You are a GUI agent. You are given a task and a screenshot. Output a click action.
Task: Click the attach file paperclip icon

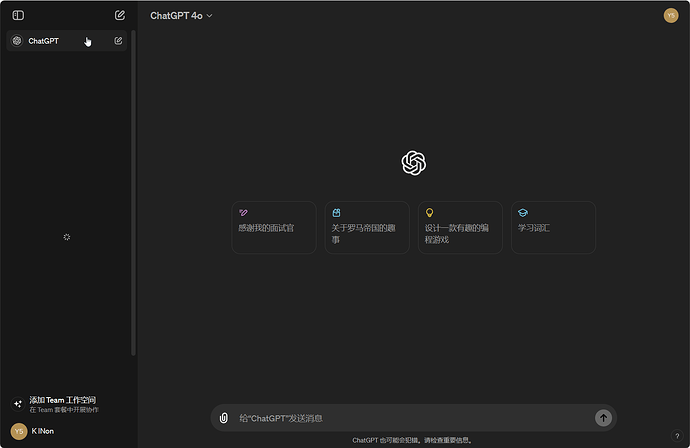pos(224,418)
